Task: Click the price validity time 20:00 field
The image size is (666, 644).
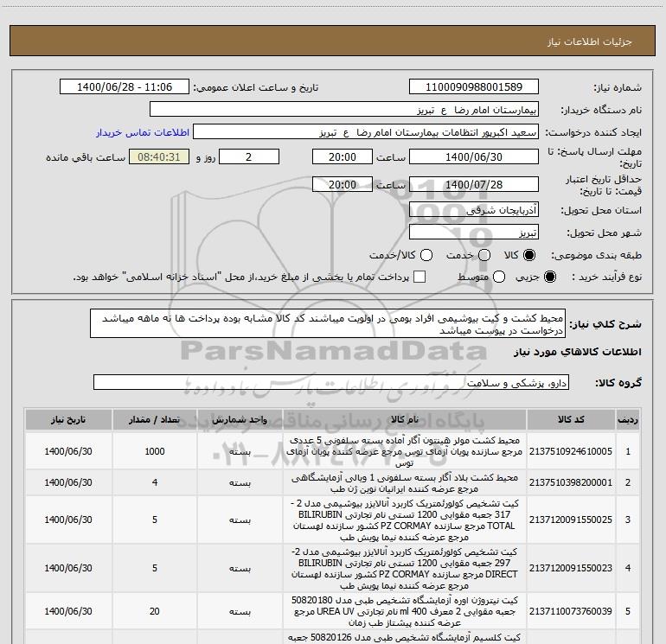Action: pyautogui.click(x=343, y=184)
